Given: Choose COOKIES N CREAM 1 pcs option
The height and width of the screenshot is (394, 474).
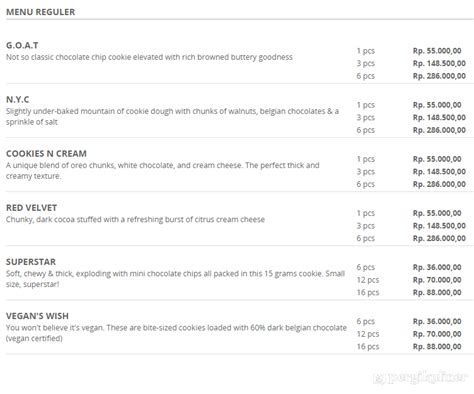Looking at the screenshot, I should click(365, 159).
